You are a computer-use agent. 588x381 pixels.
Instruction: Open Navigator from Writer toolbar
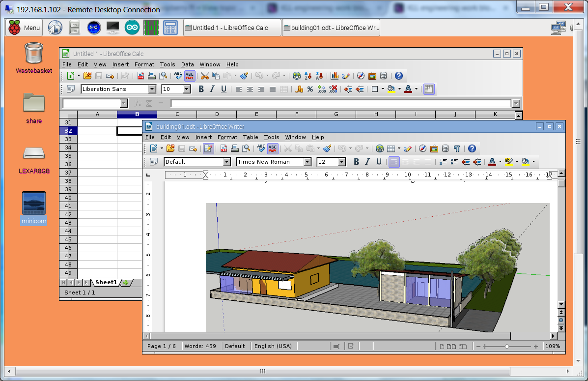pyautogui.click(x=422, y=148)
